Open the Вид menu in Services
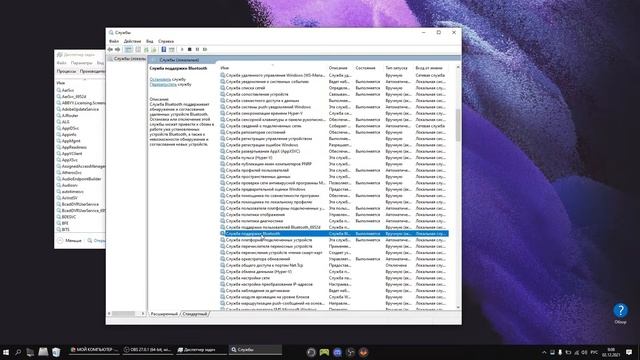640x360 pixels. coord(150,41)
